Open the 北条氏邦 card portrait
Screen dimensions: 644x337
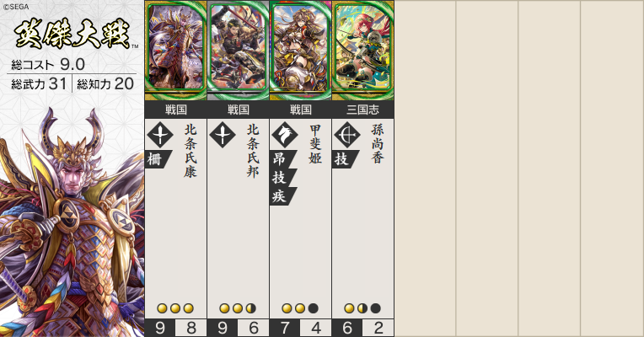pos(239,50)
